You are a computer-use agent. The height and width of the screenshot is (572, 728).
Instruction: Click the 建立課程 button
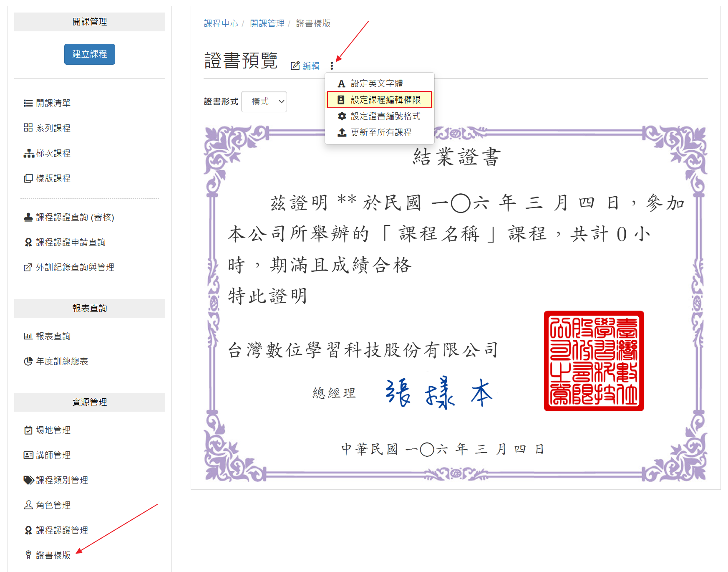(x=90, y=54)
